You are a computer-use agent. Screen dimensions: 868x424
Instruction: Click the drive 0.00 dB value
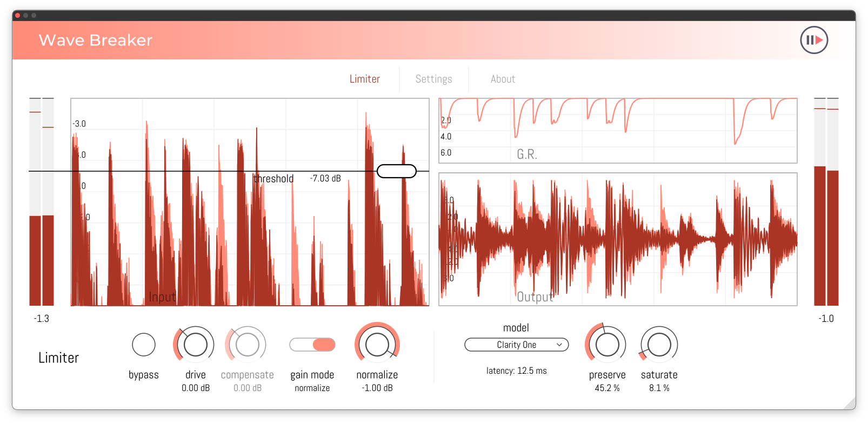coord(195,388)
